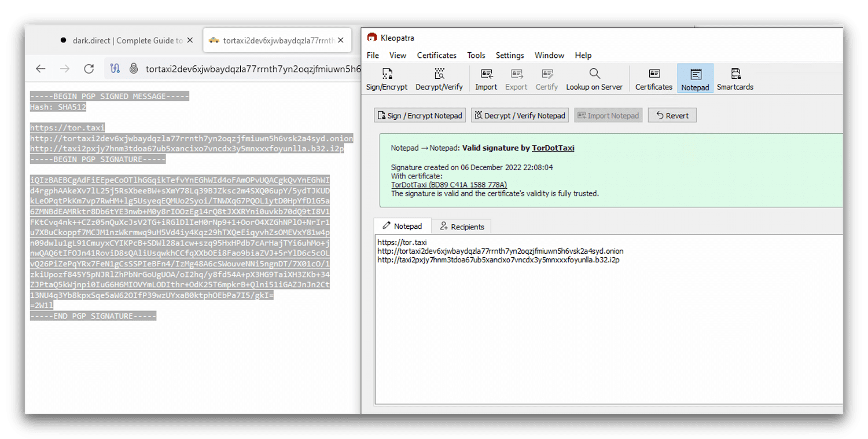Click the https://tor.taxi line in browser page

tap(68, 128)
